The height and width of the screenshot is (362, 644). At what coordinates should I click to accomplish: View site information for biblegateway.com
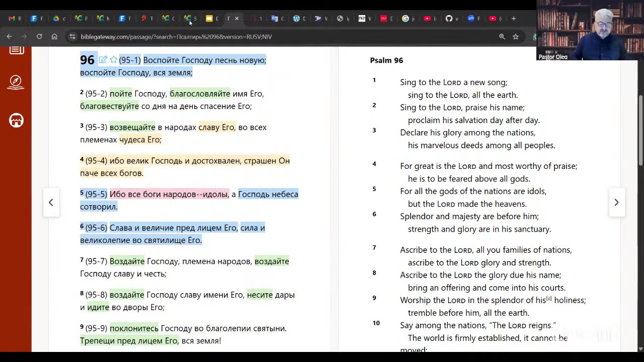[72, 37]
